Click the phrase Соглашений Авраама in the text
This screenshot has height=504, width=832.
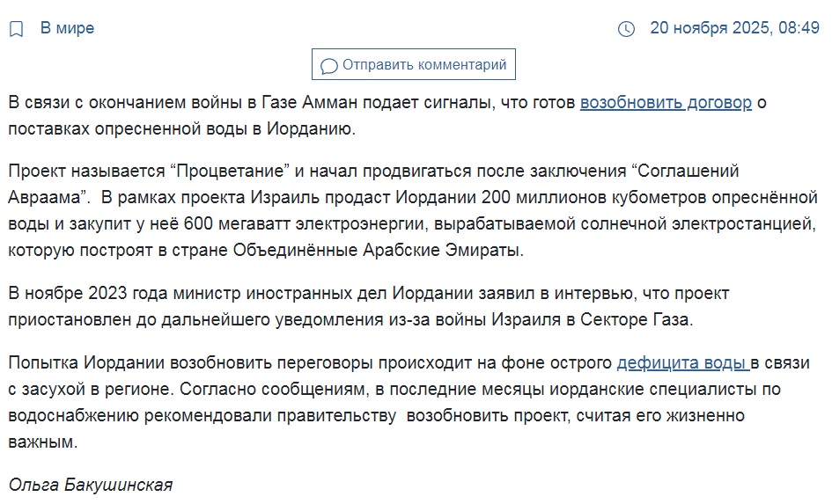(x=373, y=184)
